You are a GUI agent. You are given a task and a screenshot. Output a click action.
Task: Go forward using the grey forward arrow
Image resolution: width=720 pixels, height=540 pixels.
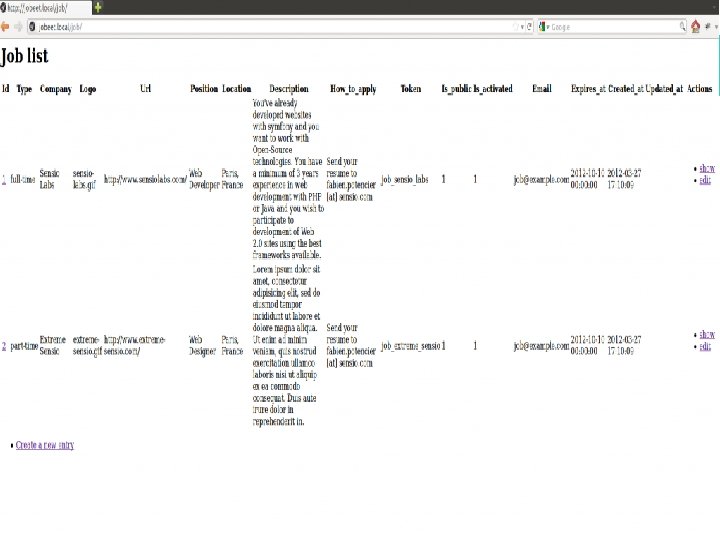(18, 27)
